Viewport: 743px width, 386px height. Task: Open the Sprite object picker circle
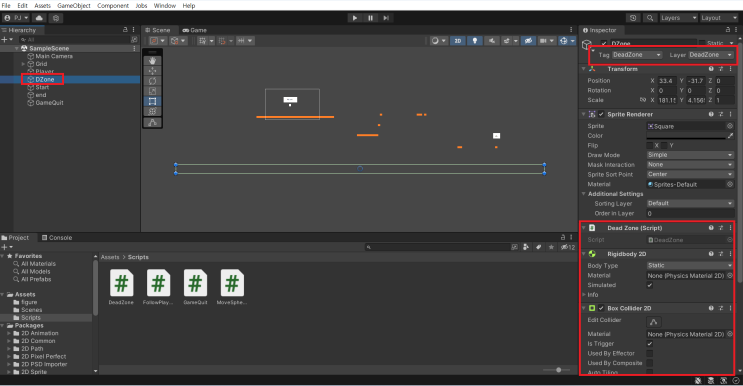click(730, 126)
